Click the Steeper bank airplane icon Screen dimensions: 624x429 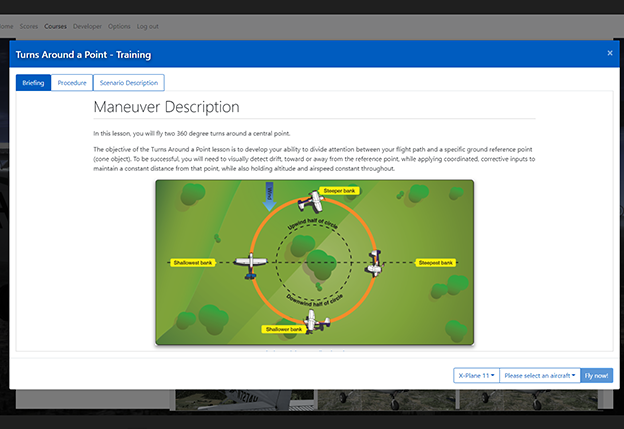[311, 202]
